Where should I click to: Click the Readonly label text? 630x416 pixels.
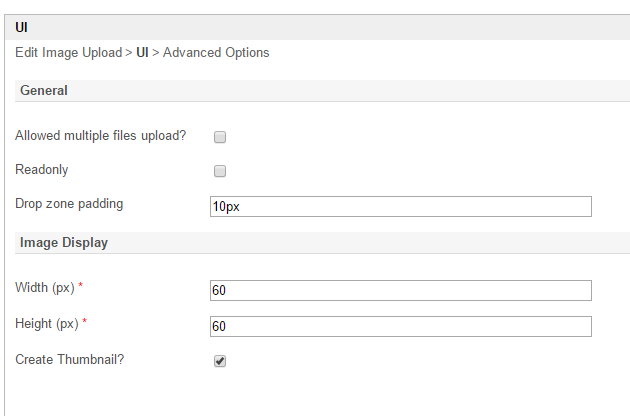coord(42,170)
